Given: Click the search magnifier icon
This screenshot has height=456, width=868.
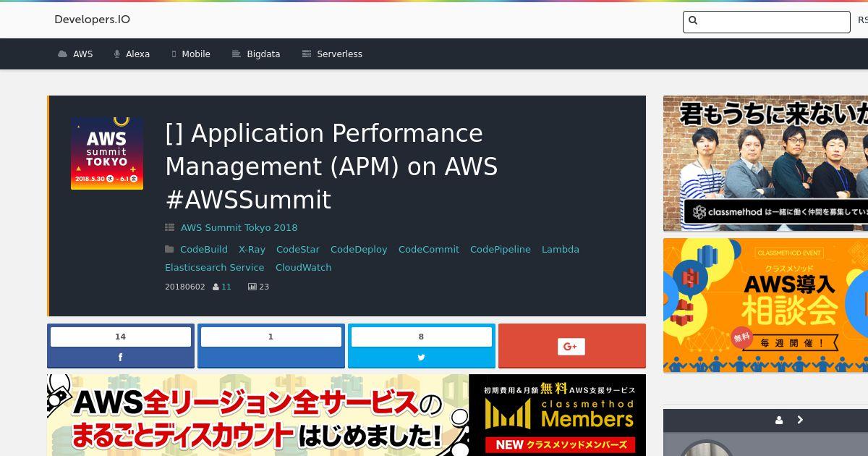Looking at the screenshot, I should click(x=693, y=21).
